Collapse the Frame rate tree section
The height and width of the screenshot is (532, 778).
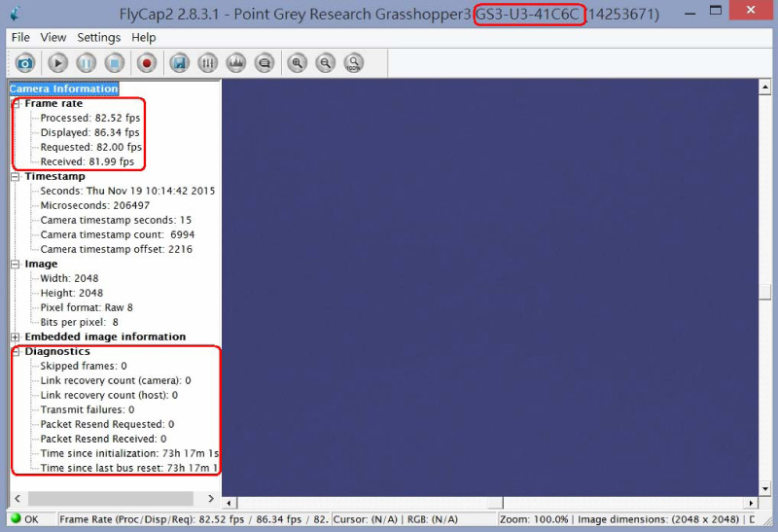point(17,104)
